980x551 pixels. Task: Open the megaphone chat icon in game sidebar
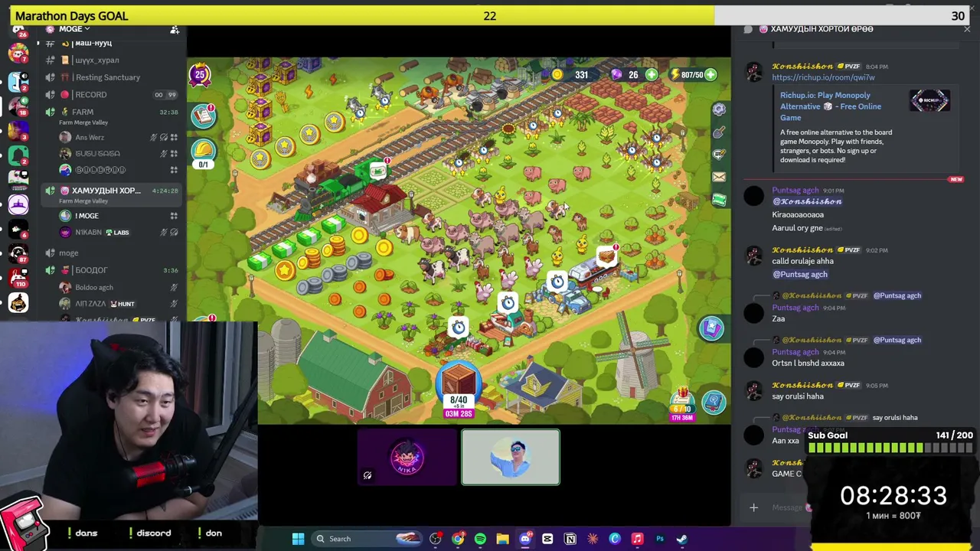(719, 155)
